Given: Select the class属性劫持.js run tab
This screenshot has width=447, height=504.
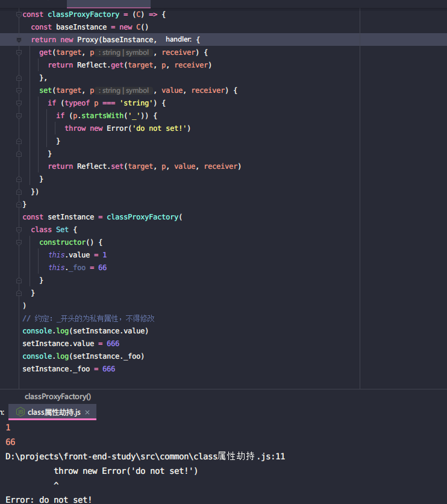Looking at the screenshot, I should 52,412.
